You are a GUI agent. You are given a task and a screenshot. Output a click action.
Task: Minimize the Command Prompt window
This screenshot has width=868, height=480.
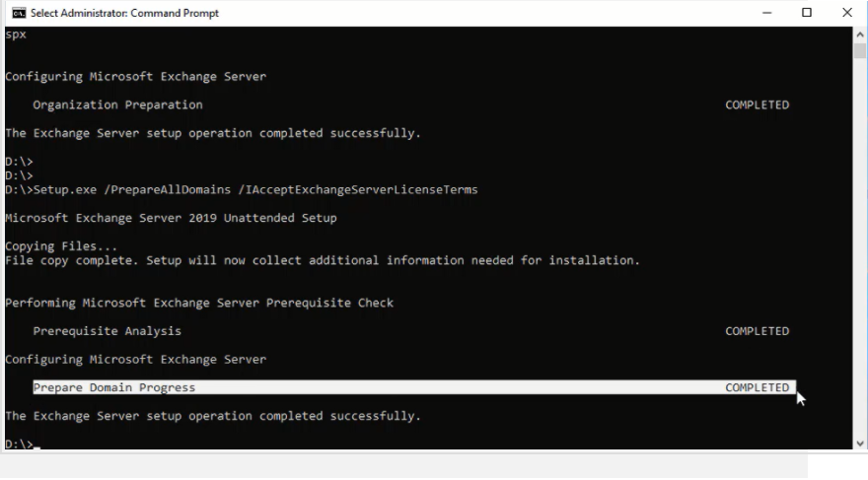[767, 13]
